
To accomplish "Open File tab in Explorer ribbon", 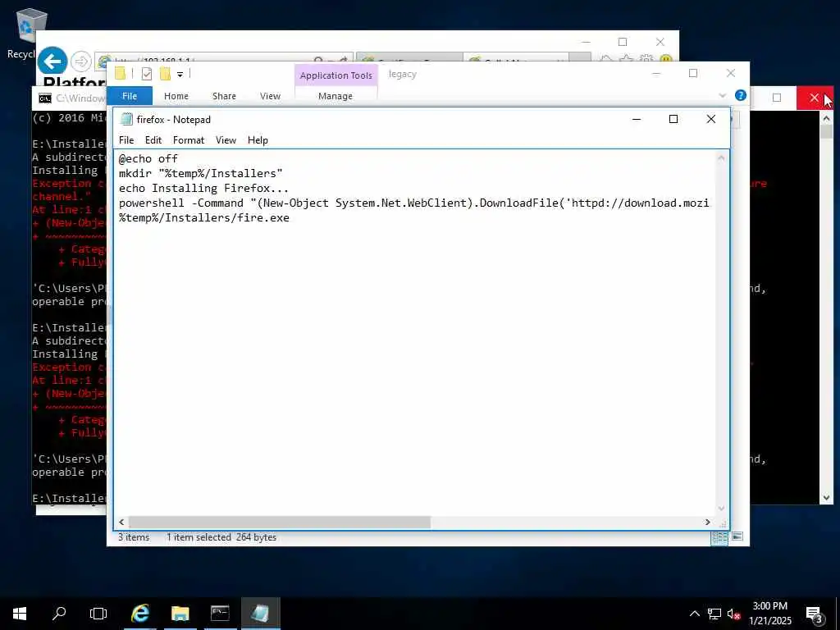I will [130, 96].
